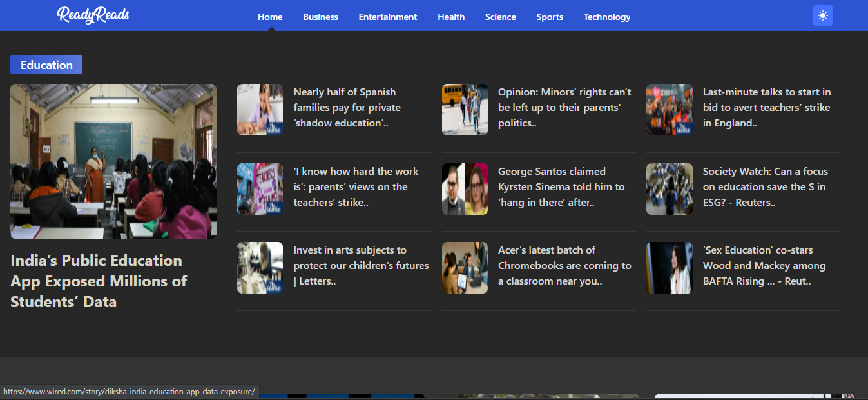Open the large classroom featured image
The height and width of the screenshot is (400, 868).
coord(113,161)
